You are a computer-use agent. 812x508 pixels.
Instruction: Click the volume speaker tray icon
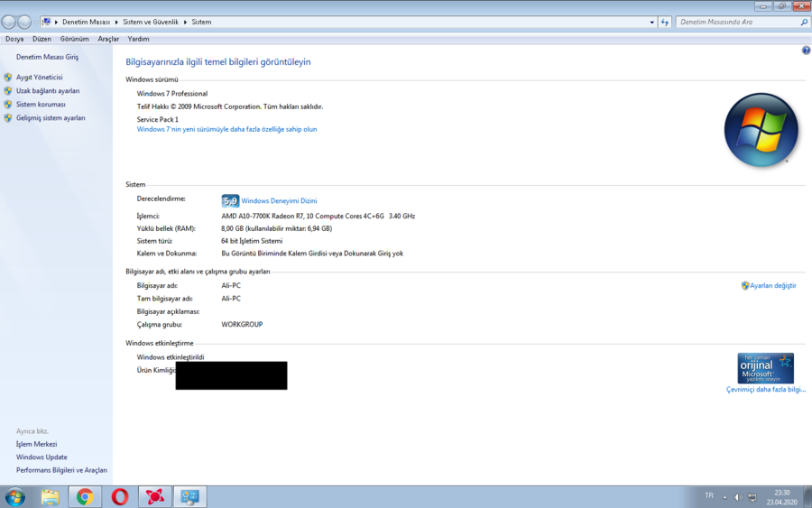tap(738, 497)
